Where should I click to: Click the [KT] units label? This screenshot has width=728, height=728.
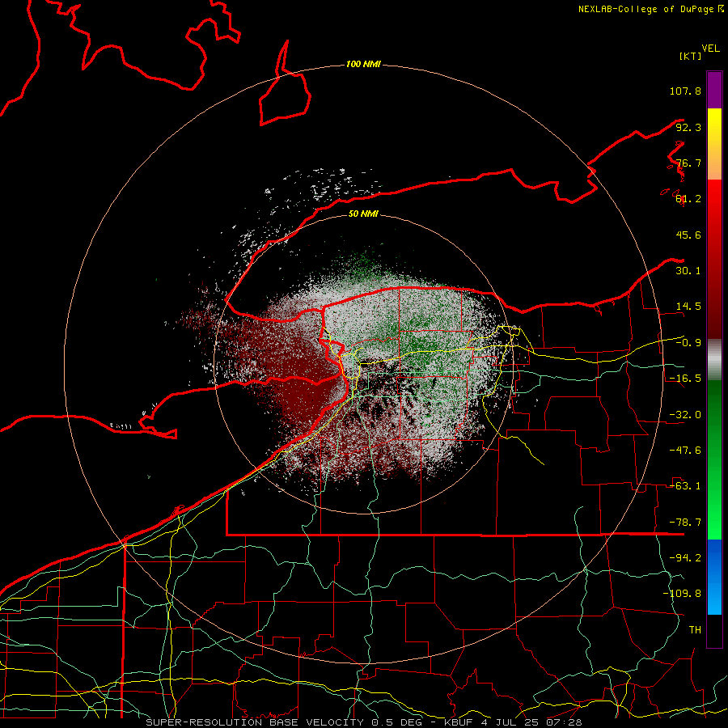(x=691, y=56)
